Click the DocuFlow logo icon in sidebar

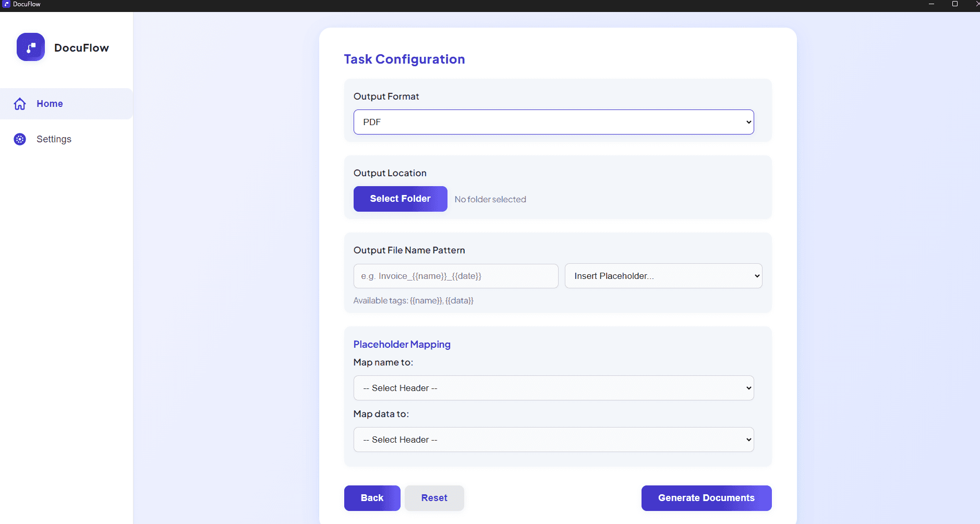[31, 47]
